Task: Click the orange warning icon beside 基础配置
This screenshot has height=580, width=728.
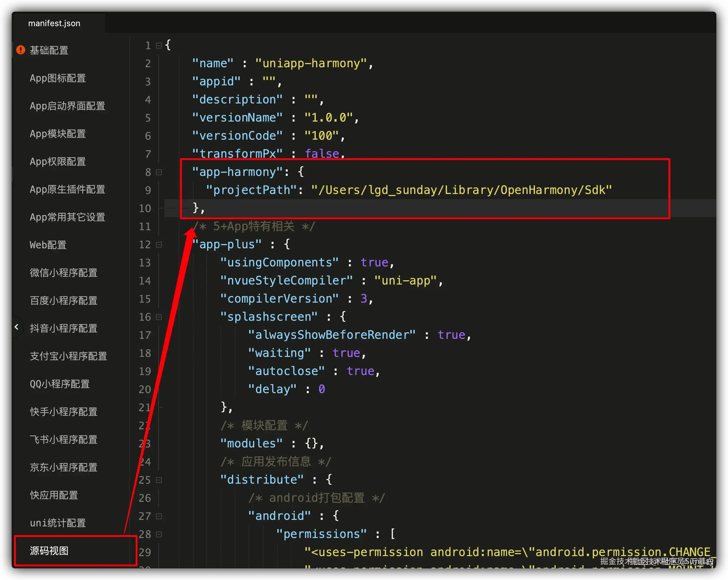Action: pos(21,50)
